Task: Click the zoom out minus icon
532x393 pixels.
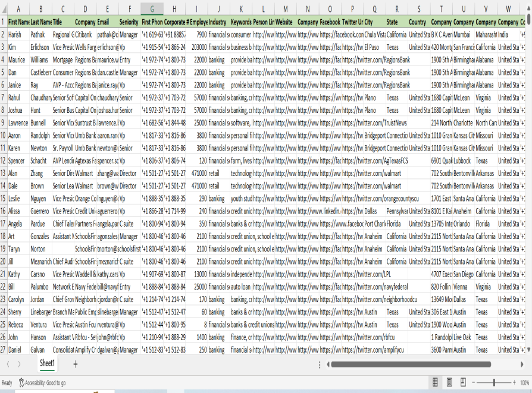Action: (x=472, y=382)
